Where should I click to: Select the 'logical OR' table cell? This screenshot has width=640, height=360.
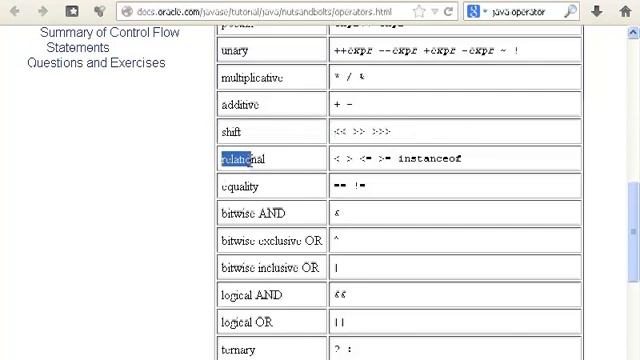click(x=272, y=322)
